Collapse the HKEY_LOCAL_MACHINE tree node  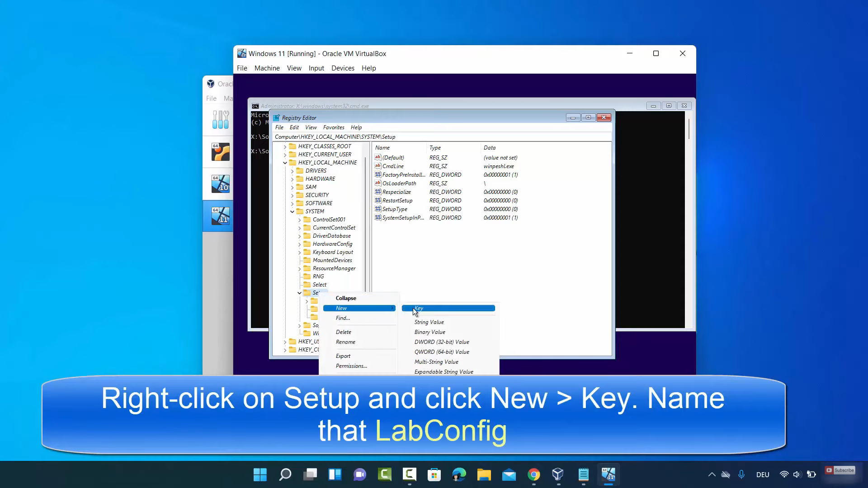(285, 163)
